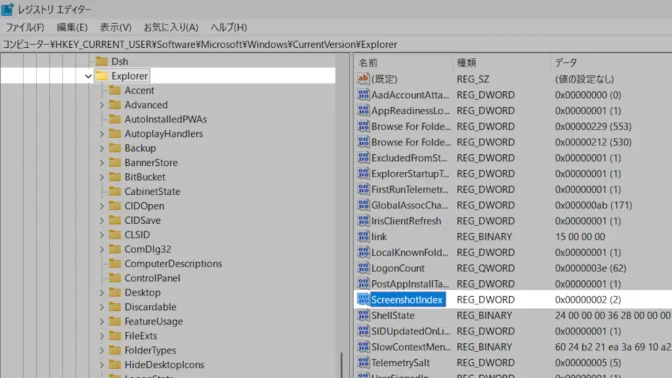Click the icon beside FirstRunTelemetr...
The width and height of the screenshot is (672, 378).
(363, 189)
